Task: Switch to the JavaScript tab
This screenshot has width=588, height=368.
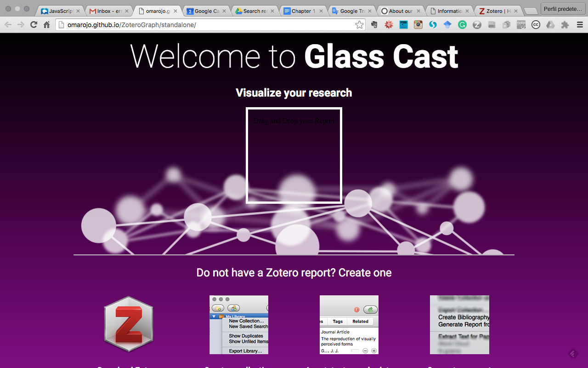Action: pos(61,11)
